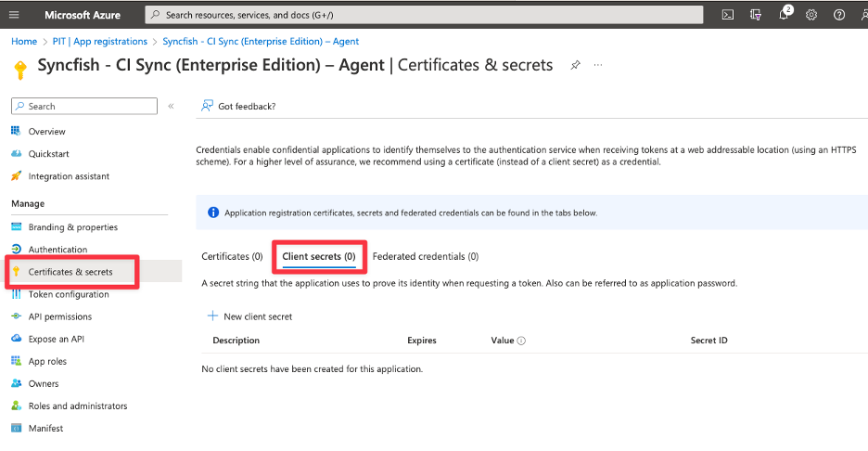868x451 pixels.
Task: Open Roles and administrators menu item
Action: tap(78, 406)
